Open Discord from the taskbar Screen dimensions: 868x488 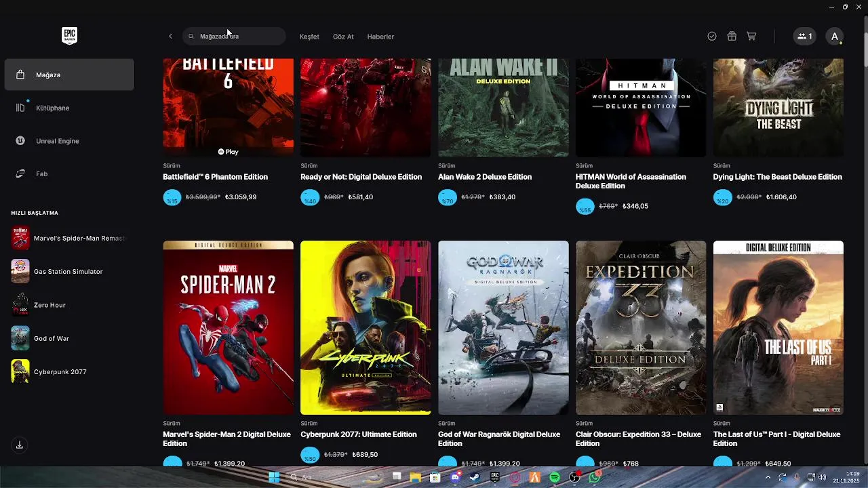(455, 478)
